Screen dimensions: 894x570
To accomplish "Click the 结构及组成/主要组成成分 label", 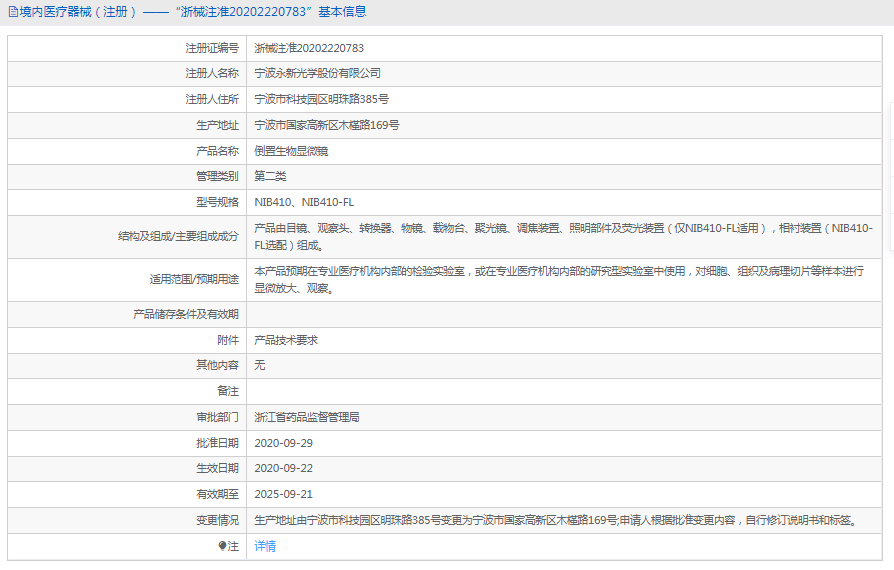I will (x=178, y=237).
